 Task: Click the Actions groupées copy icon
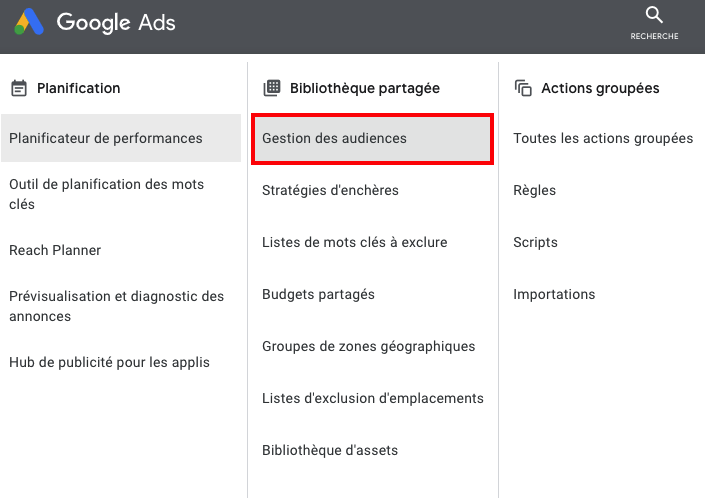[x=523, y=88]
